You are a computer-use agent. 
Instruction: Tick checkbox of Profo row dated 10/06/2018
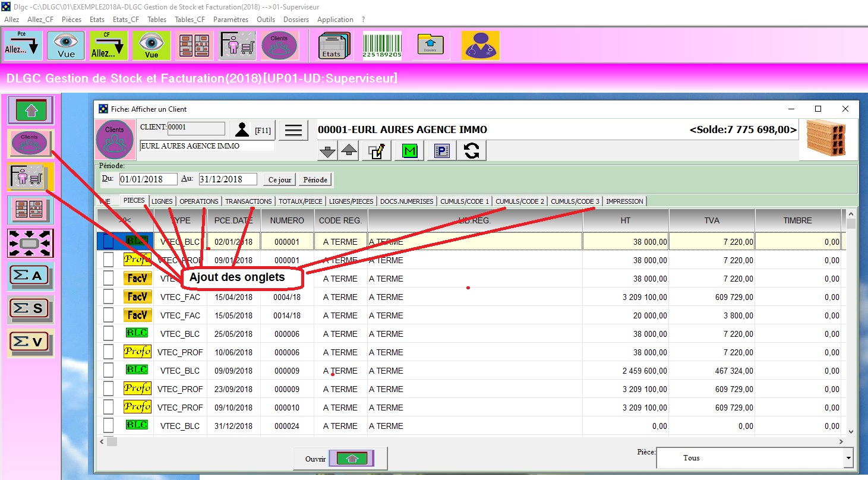[x=108, y=352]
